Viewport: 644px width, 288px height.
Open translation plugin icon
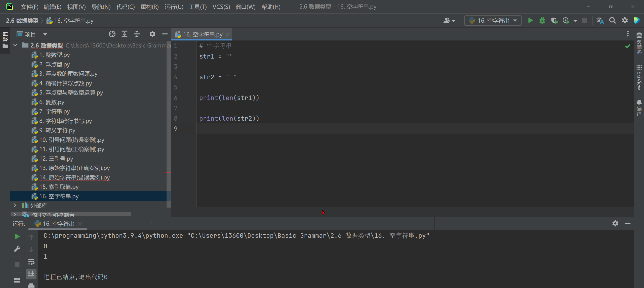(x=600, y=21)
